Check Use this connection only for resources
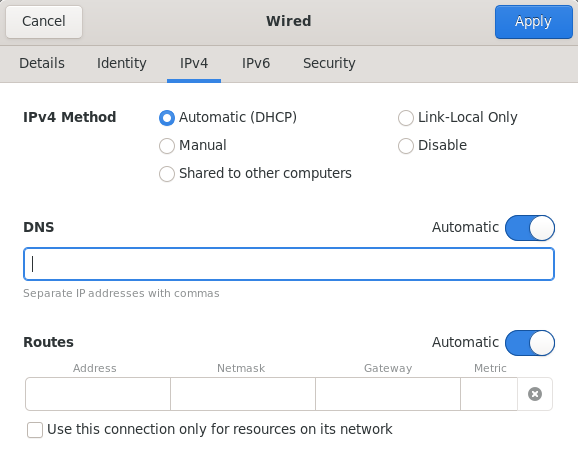Viewport: 578px width, 473px height. 35,430
